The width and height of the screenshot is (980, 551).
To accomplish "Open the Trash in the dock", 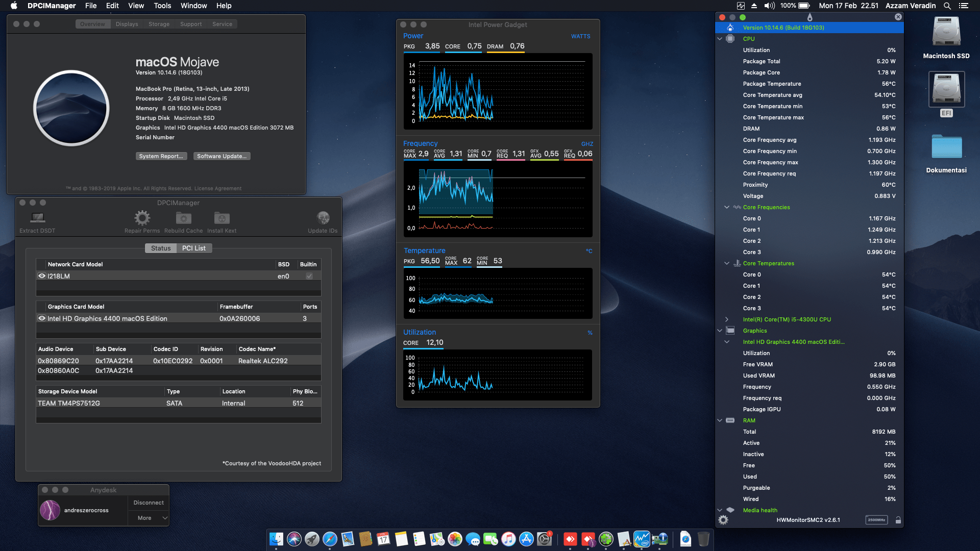I will 703,539.
